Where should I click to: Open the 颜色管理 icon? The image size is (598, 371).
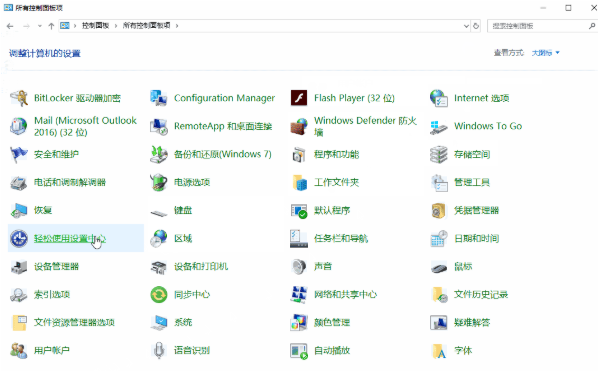tap(299, 323)
